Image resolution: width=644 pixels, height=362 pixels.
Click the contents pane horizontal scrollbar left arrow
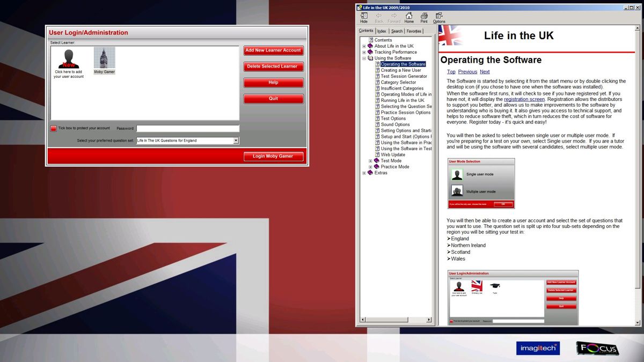363,320
